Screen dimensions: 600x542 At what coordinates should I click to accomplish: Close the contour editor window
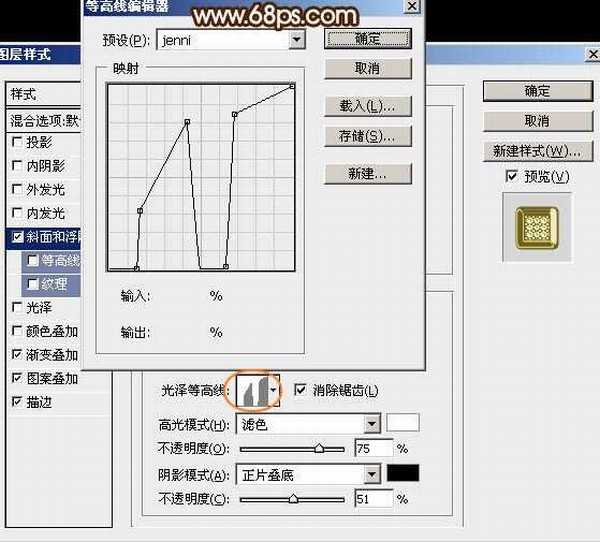412,6
